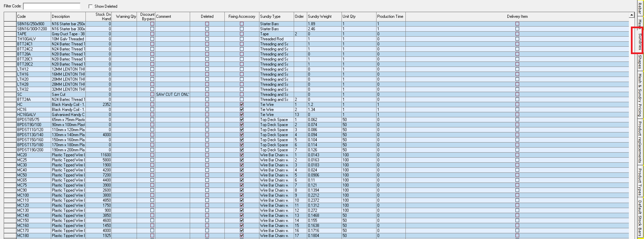Image resolution: width=644 pixels, height=239 pixels.
Task: Click the scroll up arrow of the grid
Action: click(632, 15)
